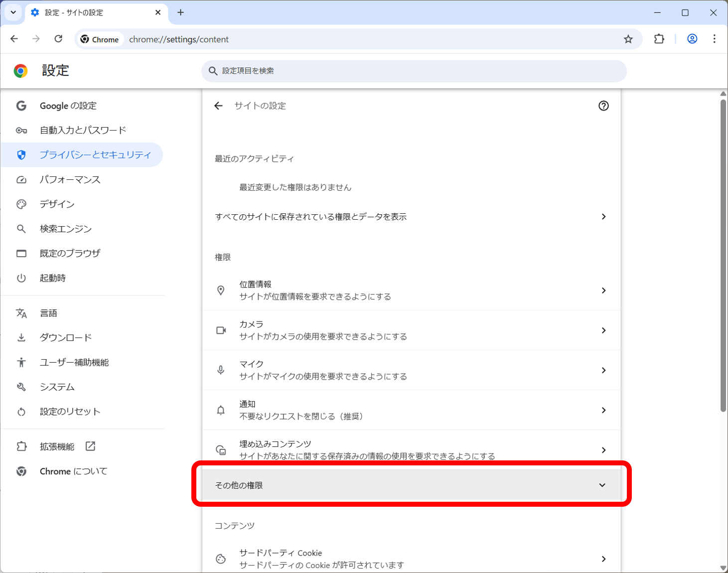The width and height of the screenshot is (728, 573).
Task: Open ユーザー補助機能 settings
Action: coord(82,362)
